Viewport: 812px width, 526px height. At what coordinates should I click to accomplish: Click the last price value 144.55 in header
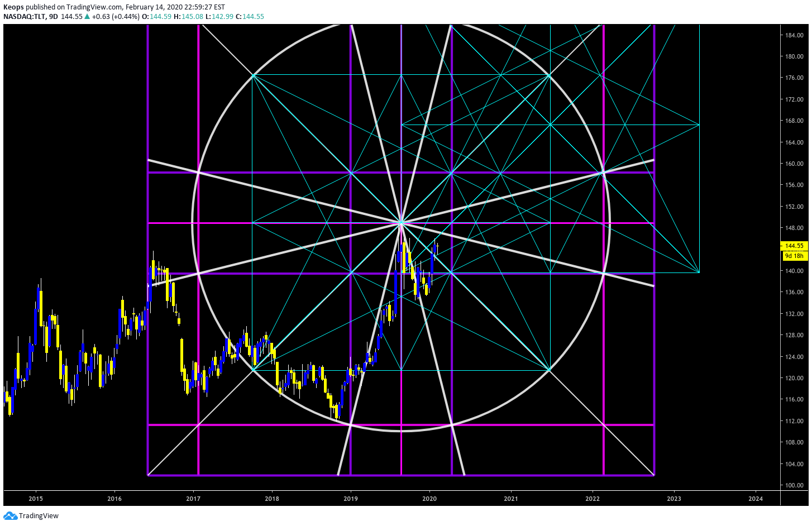(x=71, y=17)
